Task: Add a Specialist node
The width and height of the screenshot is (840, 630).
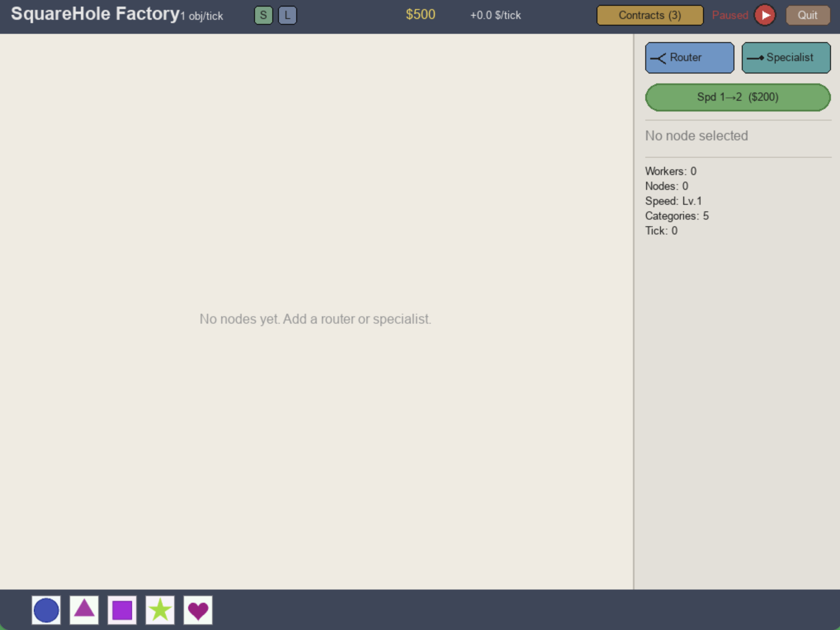Action: pyautogui.click(x=786, y=57)
